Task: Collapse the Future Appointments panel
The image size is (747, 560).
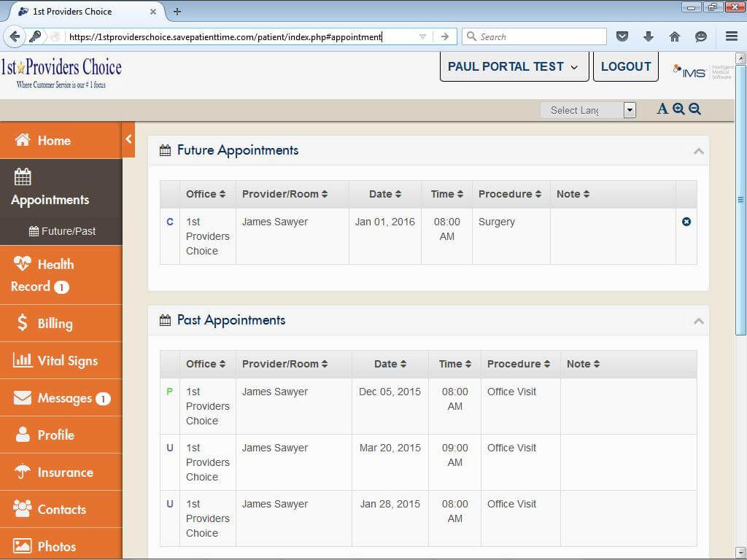Action: click(x=698, y=151)
